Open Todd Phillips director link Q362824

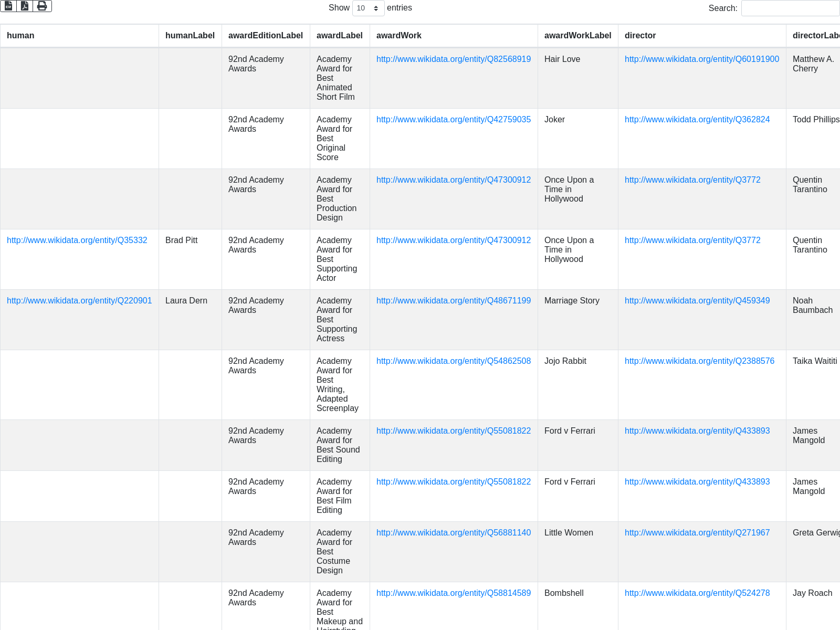(697, 120)
